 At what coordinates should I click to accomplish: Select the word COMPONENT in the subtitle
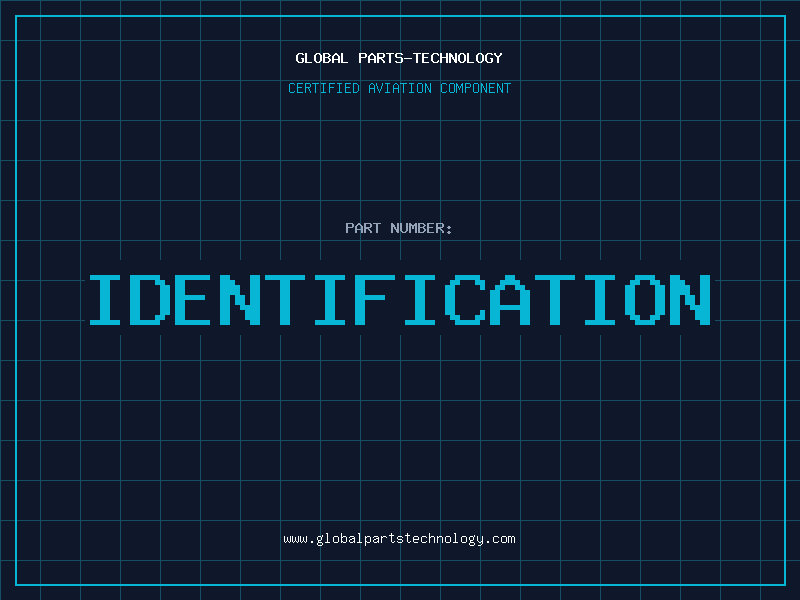click(475, 89)
